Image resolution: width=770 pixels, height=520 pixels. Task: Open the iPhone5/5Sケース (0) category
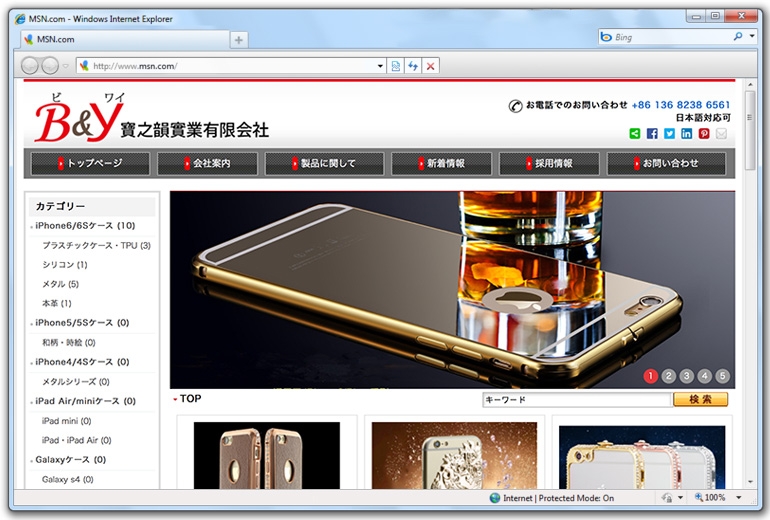[82, 323]
